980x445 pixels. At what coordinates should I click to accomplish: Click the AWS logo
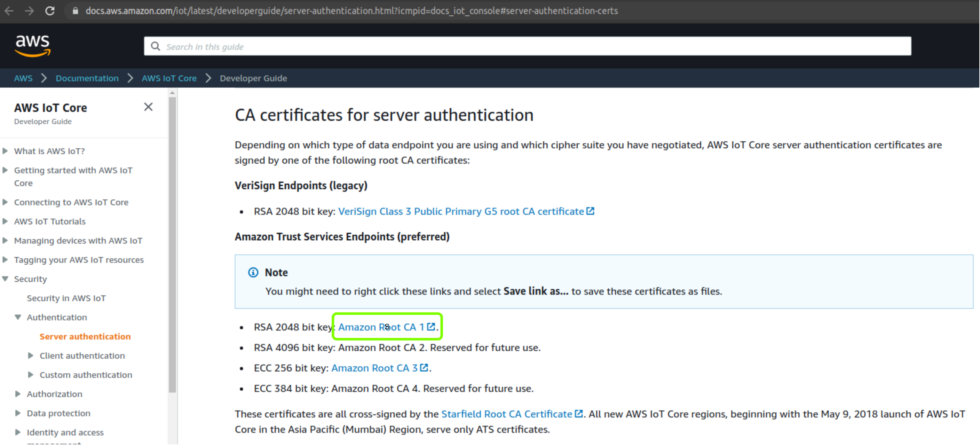pos(33,46)
